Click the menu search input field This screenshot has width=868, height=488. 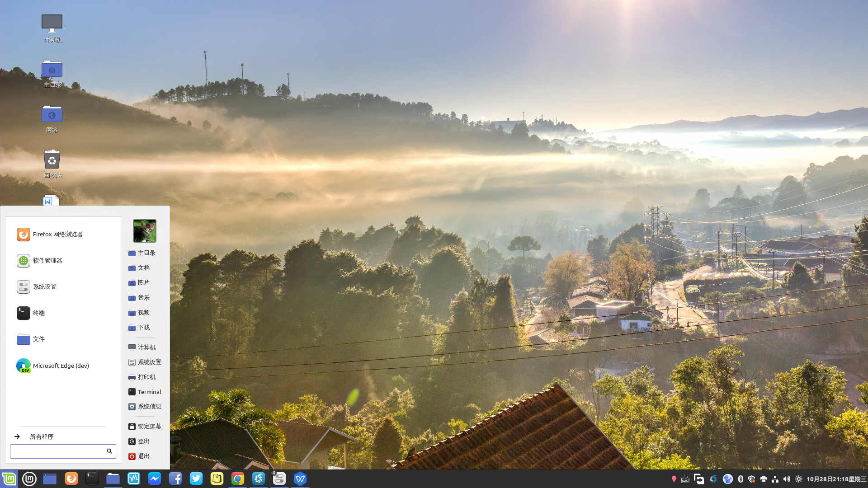(x=63, y=451)
